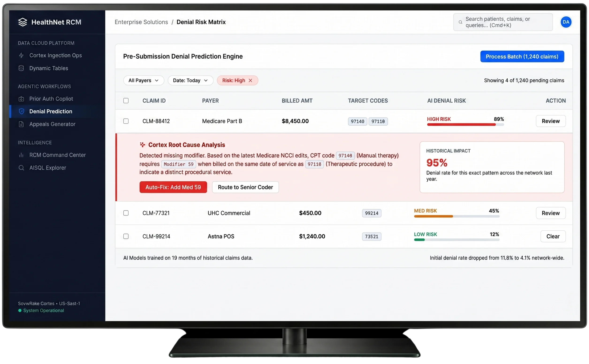
Task: Click the Low Risk 12% progress bar
Action: click(456, 240)
